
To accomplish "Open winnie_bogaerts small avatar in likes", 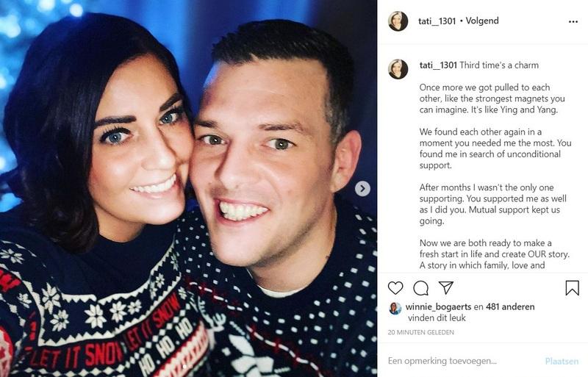I will (x=395, y=309).
